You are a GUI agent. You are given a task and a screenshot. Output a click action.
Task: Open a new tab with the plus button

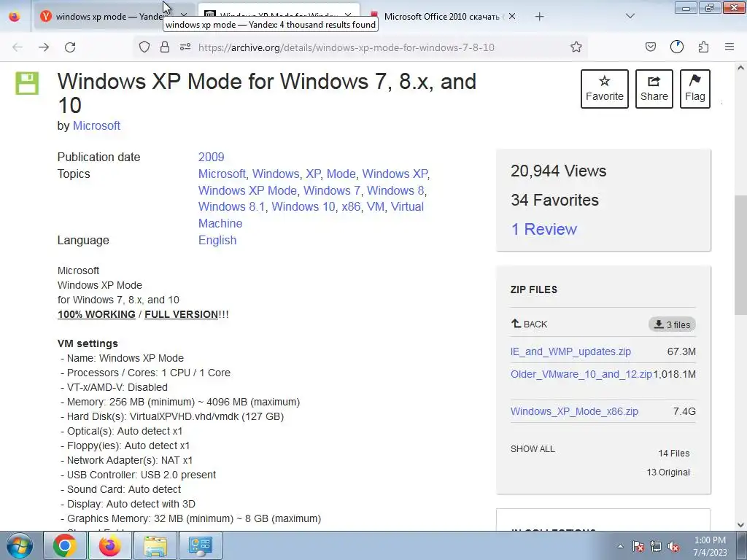point(539,17)
